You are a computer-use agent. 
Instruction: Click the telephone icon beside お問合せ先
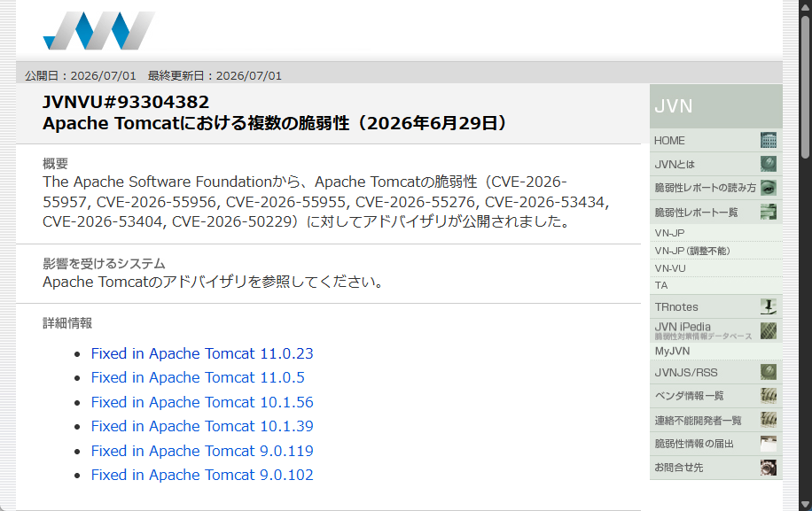(768, 467)
